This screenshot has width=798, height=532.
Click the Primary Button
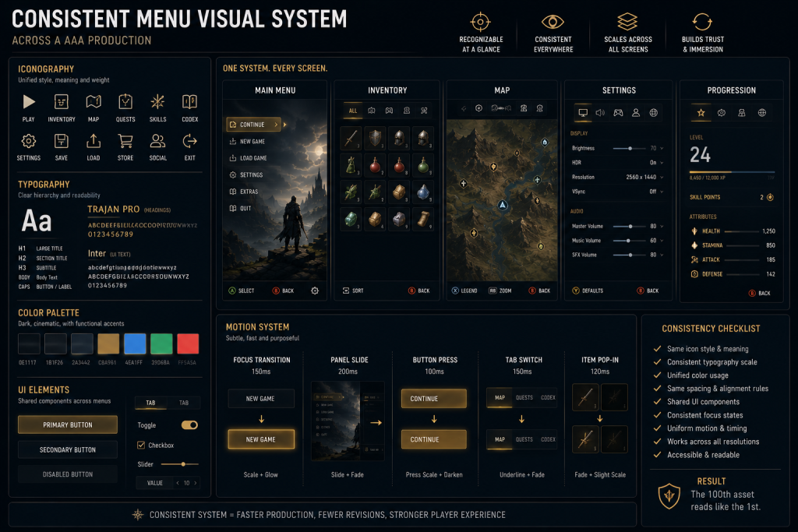(x=68, y=425)
